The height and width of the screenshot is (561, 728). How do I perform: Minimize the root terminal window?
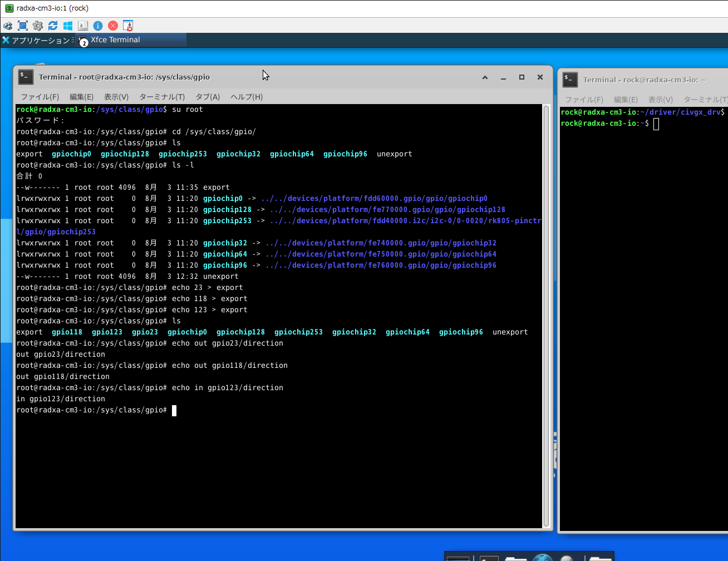tap(504, 77)
